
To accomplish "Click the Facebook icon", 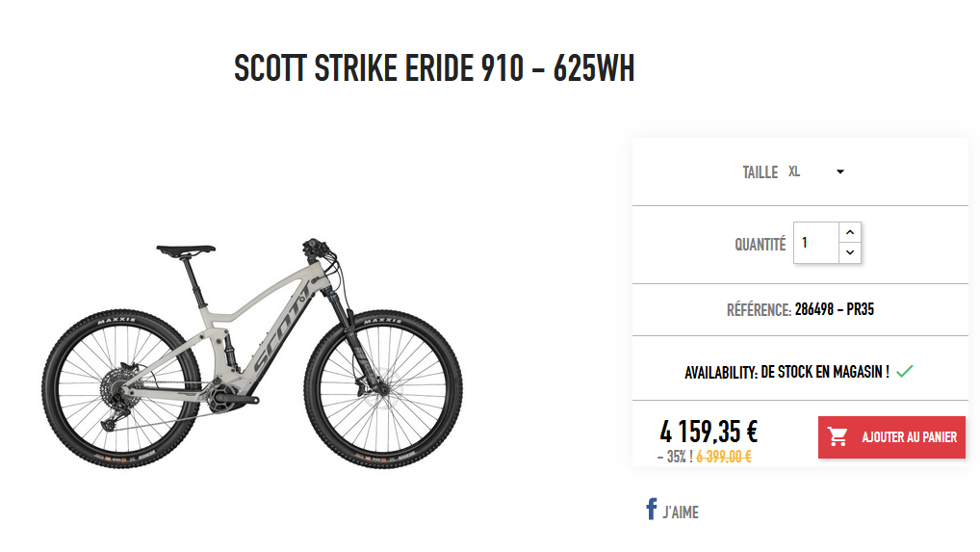I will tap(651, 510).
